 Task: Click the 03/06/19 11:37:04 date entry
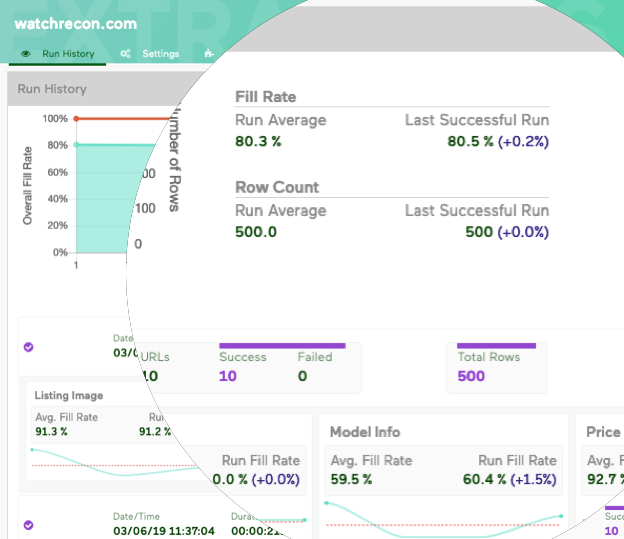(x=164, y=531)
